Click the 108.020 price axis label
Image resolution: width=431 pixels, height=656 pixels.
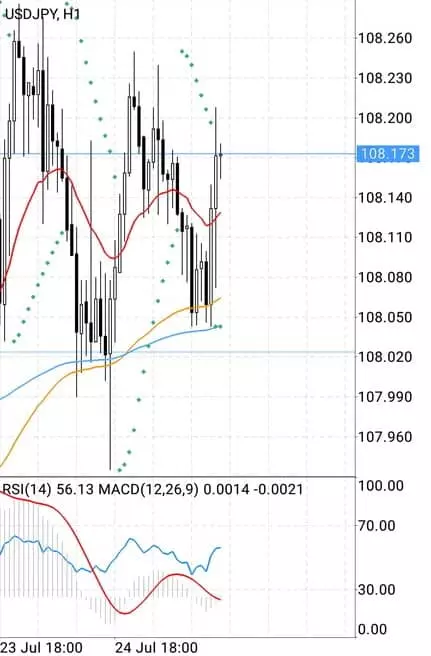point(385,357)
